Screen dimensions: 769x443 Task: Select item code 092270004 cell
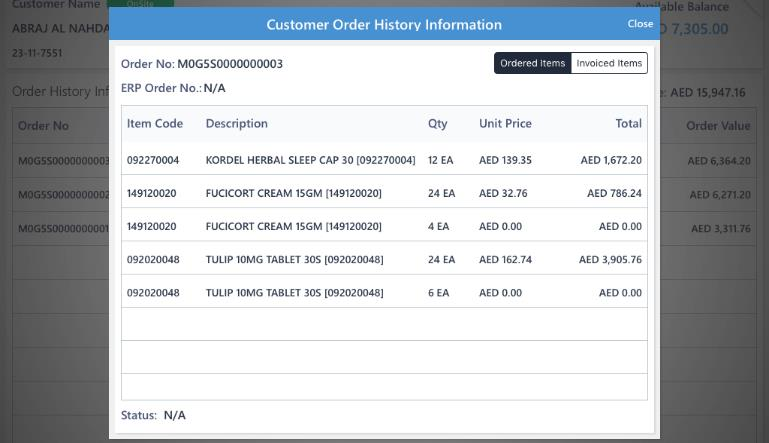click(x=153, y=160)
